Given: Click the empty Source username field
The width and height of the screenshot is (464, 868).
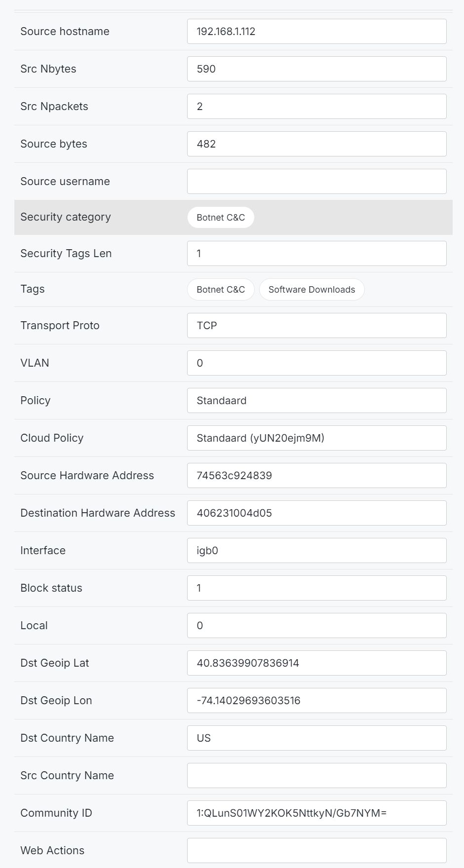Looking at the screenshot, I should pos(317,182).
